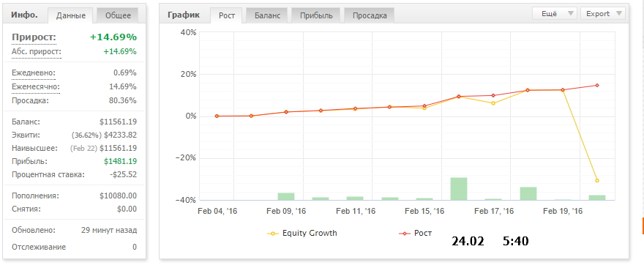
Task: Click the last Рост data point near 15%
Action: (x=597, y=86)
